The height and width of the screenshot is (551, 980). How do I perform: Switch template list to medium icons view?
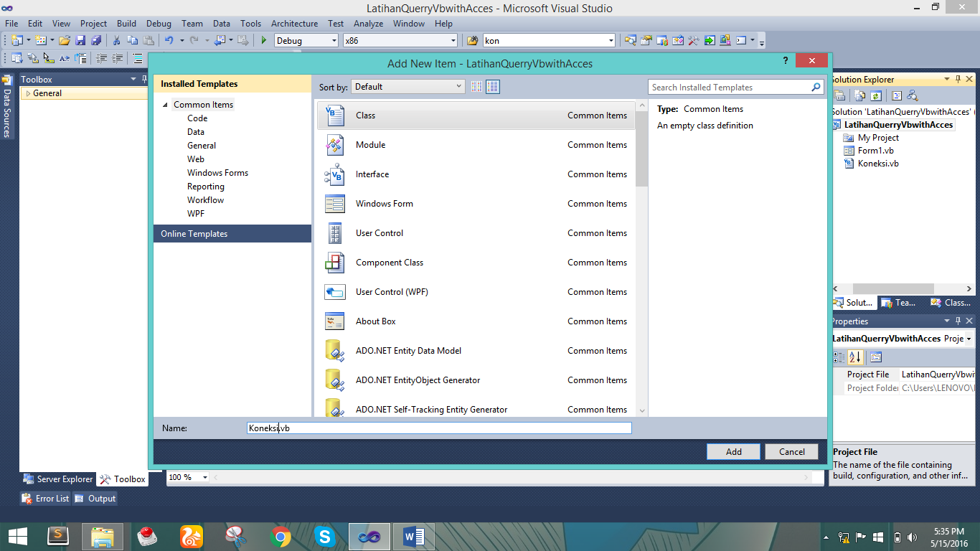pos(493,87)
